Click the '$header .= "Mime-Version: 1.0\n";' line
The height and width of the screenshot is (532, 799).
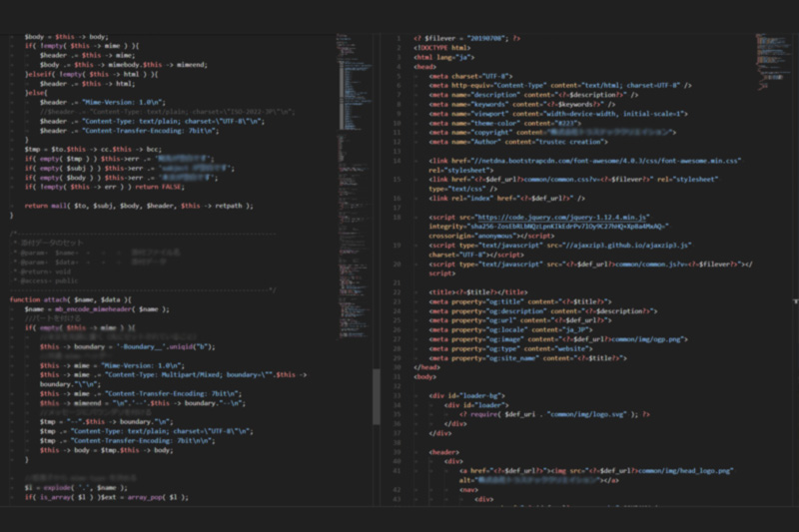103,103
